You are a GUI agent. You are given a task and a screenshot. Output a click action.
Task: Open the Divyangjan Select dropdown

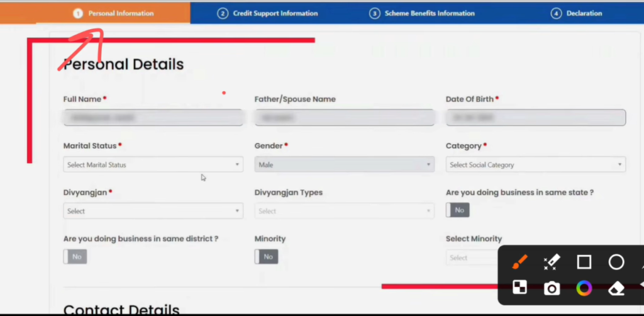pos(153,211)
